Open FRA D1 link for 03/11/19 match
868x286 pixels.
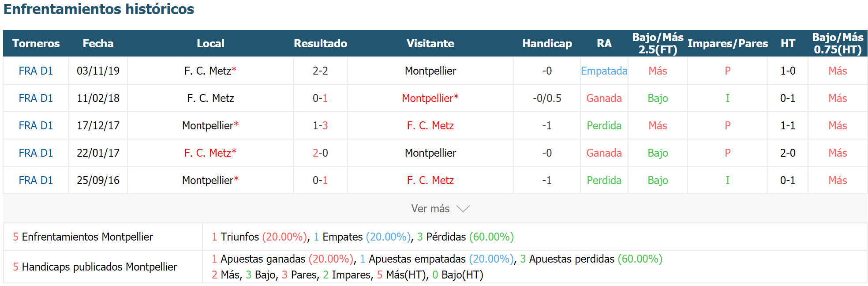click(36, 71)
